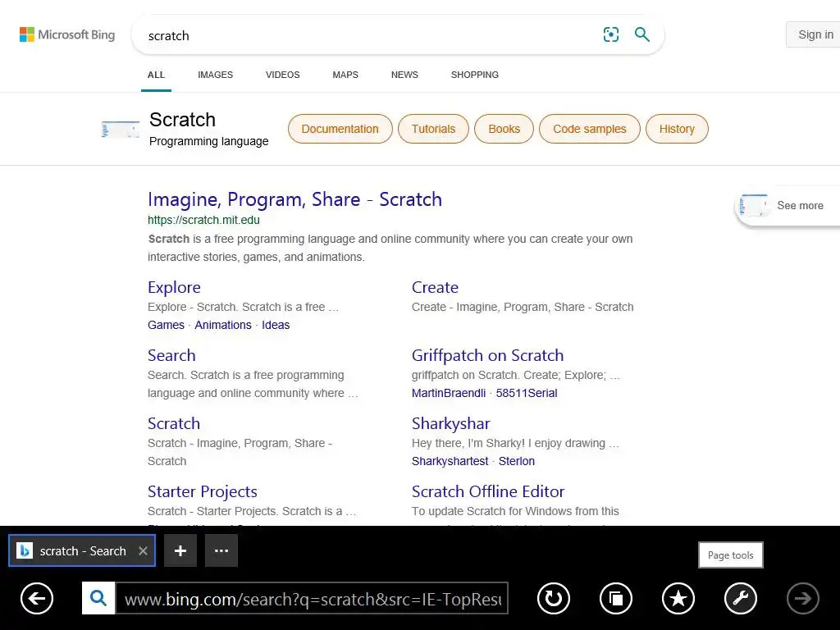Select the Books pill
The image size is (840, 630).
pyautogui.click(x=504, y=129)
